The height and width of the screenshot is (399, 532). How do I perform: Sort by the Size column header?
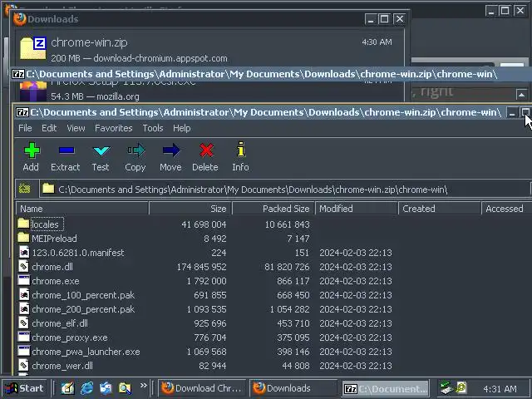190,209
